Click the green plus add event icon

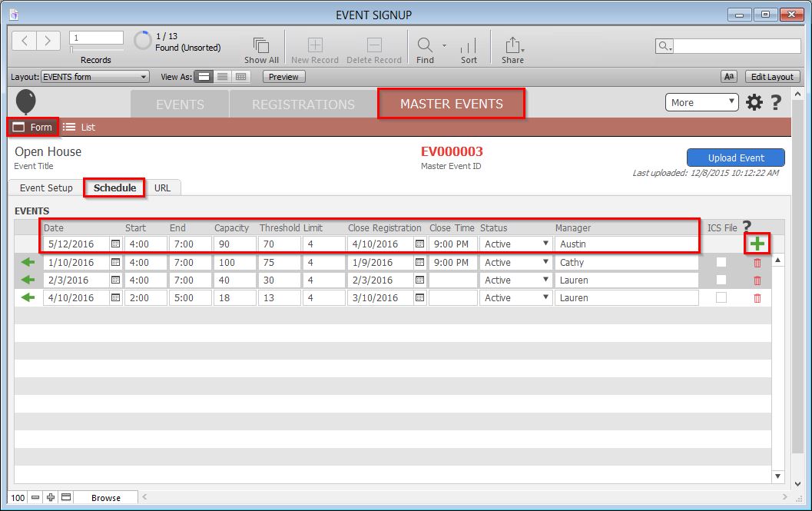tap(757, 244)
